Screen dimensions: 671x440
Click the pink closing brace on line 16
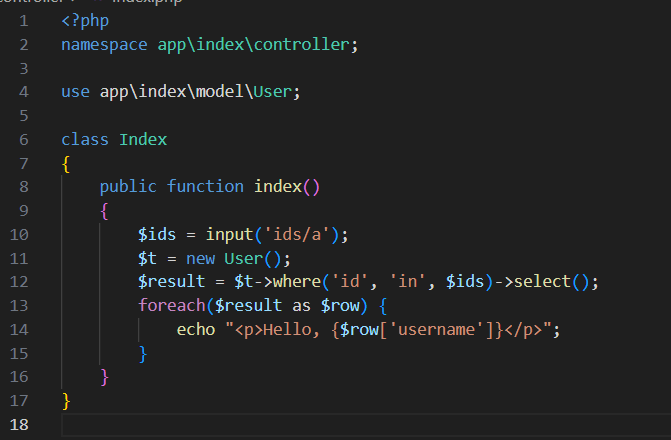104,378
